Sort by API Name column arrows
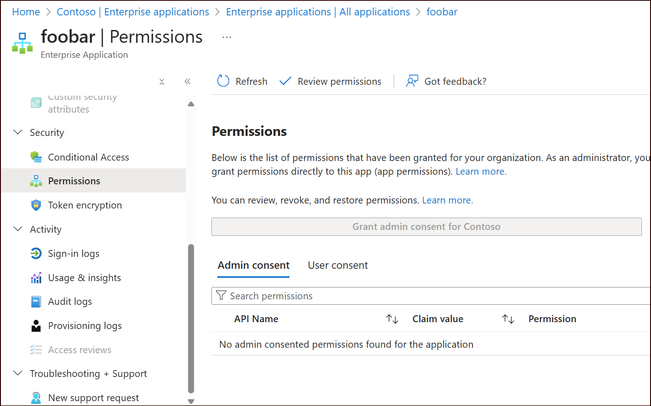This screenshot has height=406, width=651. tap(392, 319)
